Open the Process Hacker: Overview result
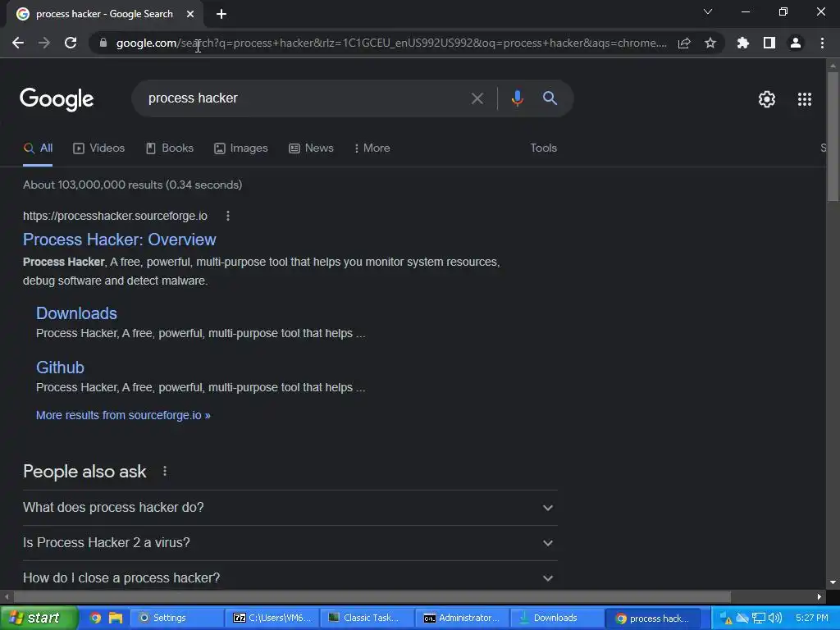The width and height of the screenshot is (840, 630). click(x=120, y=240)
